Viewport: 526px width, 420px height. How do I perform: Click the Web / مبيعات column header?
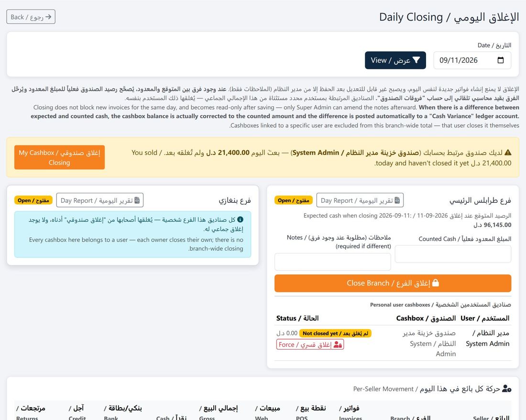267,413
